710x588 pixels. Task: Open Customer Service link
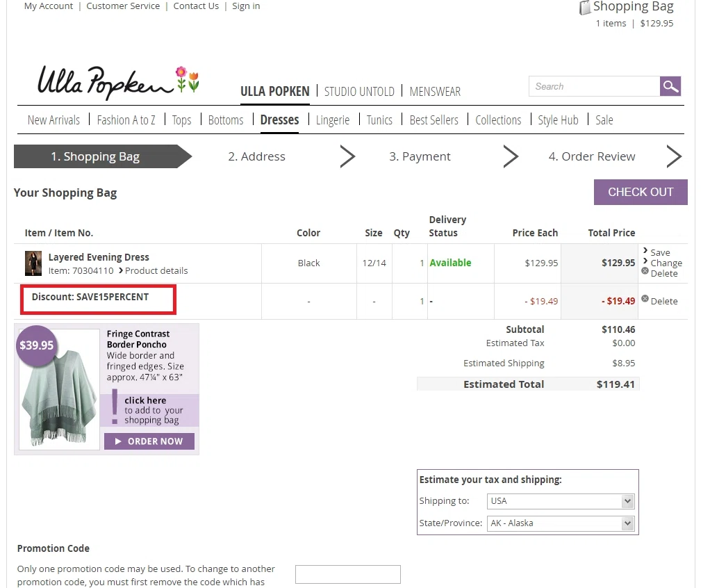(x=123, y=6)
